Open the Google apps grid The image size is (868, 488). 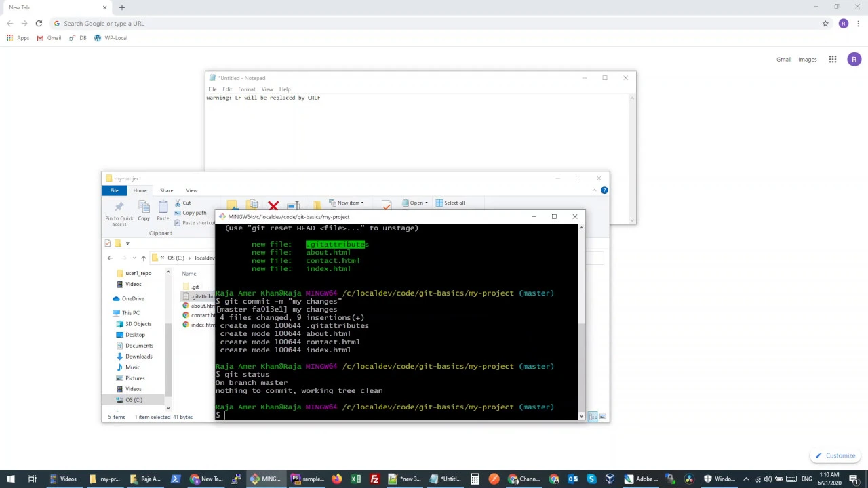(833, 60)
